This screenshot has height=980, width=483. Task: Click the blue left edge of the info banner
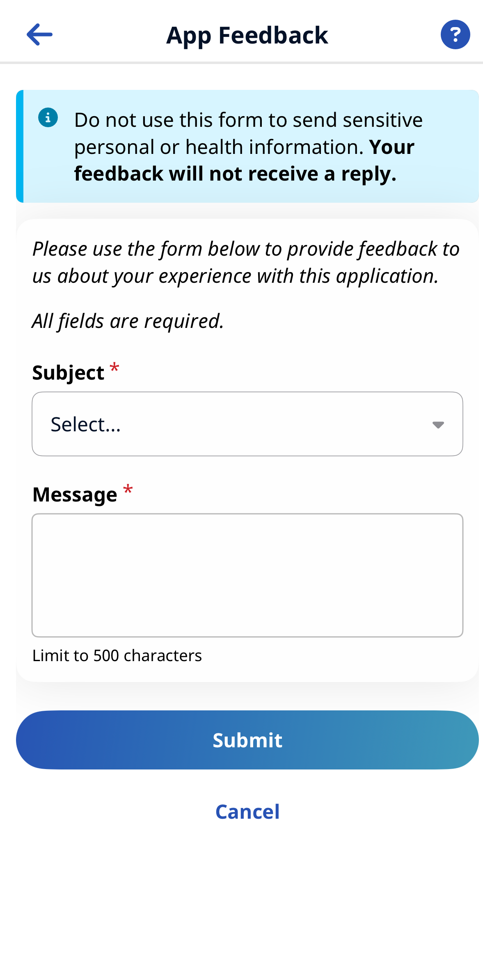(20, 146)
